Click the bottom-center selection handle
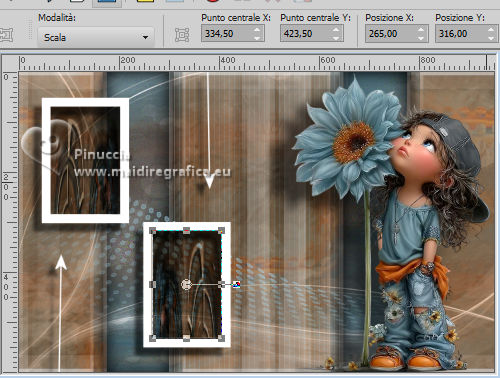Viewport: 500px width, 378px height. [187, 338]
